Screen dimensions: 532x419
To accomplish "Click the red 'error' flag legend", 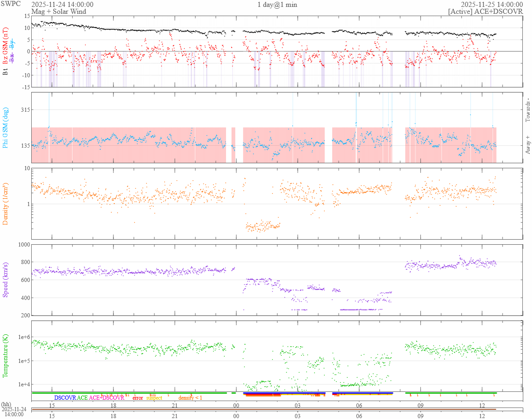I will 138,398.
